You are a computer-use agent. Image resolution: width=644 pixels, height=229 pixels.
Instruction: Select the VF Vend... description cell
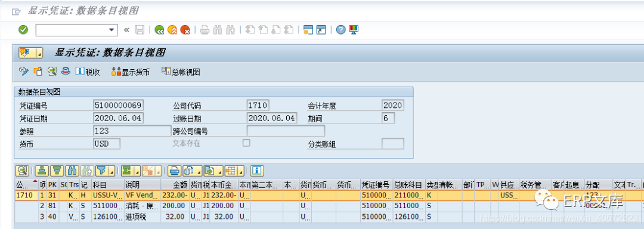coord(142,196)
